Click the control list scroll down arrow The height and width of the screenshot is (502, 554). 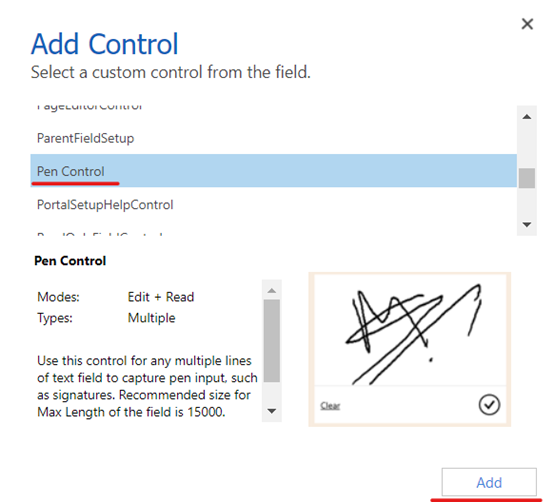(527, 224)
